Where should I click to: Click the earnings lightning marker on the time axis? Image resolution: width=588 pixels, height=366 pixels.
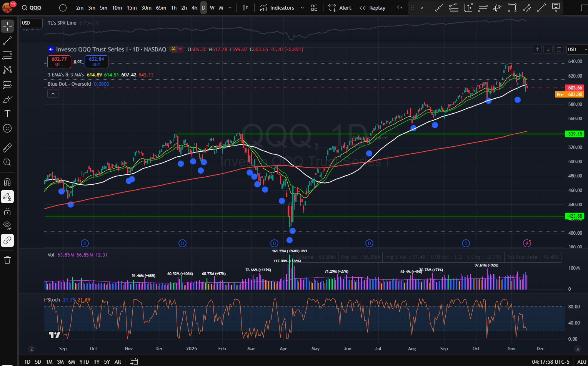527,243
